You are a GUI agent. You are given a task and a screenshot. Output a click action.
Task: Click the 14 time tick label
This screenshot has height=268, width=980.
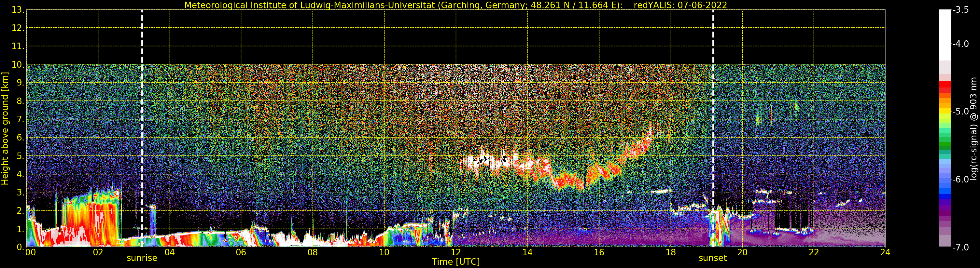point(527,252)
